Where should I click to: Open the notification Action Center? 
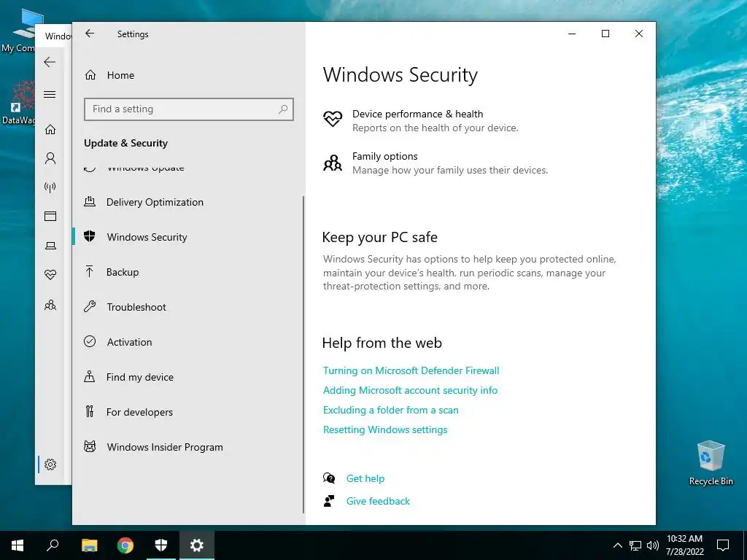click(723, 545)
